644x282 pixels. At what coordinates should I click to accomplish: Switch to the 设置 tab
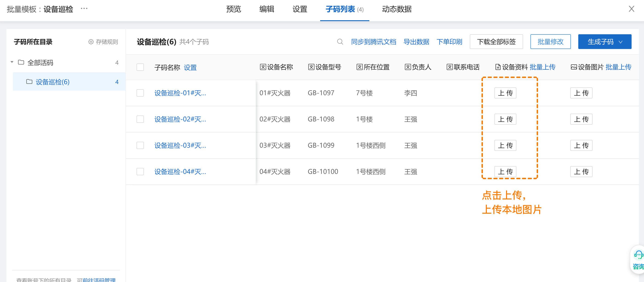(300, 9)
